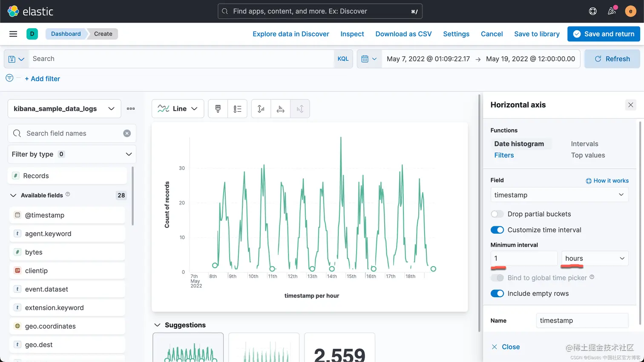644x362 pixels.
Task: Click Cancel in the top menu
Action: (492, 34)
